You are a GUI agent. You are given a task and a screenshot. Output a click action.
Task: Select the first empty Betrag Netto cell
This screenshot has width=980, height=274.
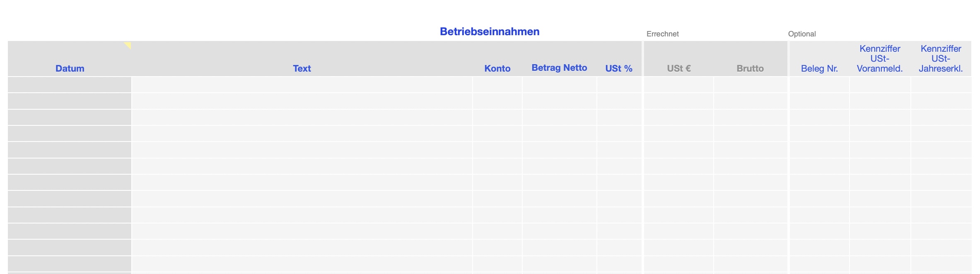(x=559, y=85)
